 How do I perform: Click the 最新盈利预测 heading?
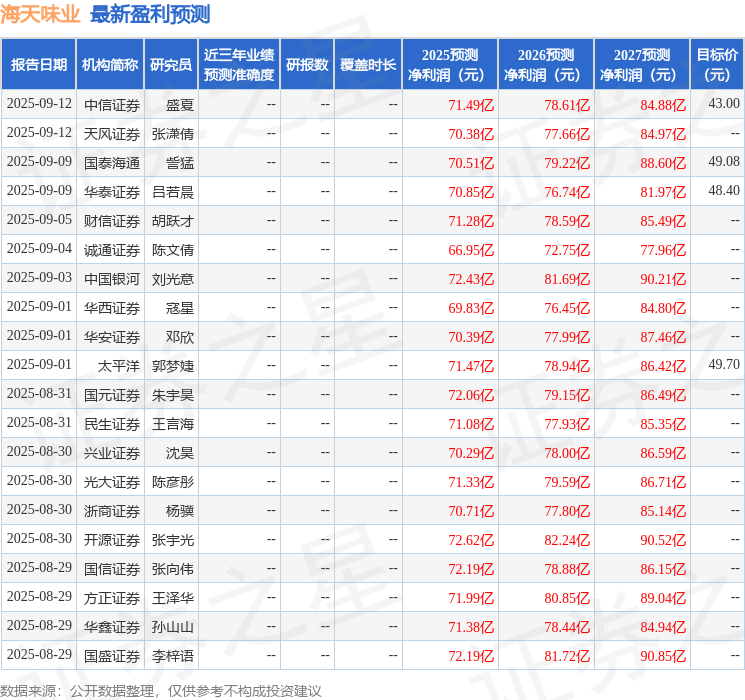[x=150, y=14]
